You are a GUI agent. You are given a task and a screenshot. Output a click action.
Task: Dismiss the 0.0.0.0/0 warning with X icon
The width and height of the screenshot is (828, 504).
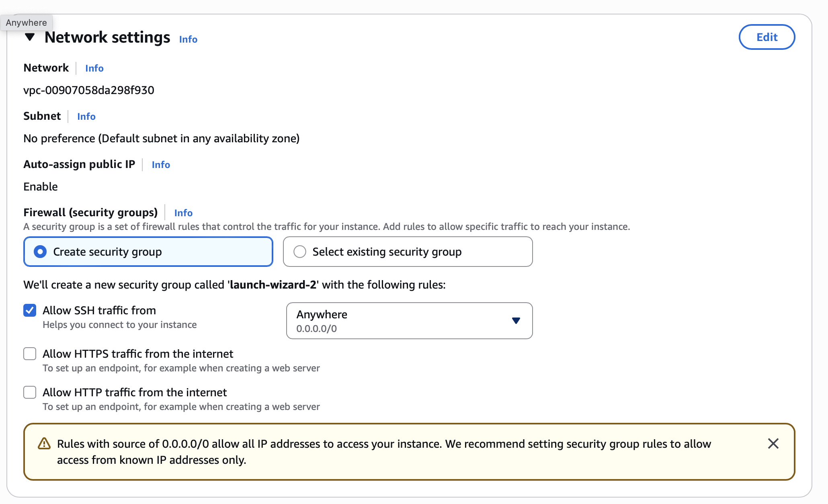coord(773,444)
